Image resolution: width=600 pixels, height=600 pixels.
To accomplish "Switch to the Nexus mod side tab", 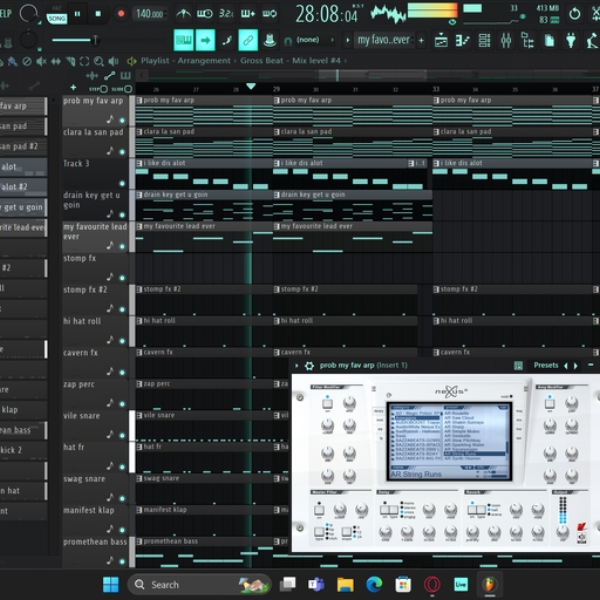I will pos(380,420).
